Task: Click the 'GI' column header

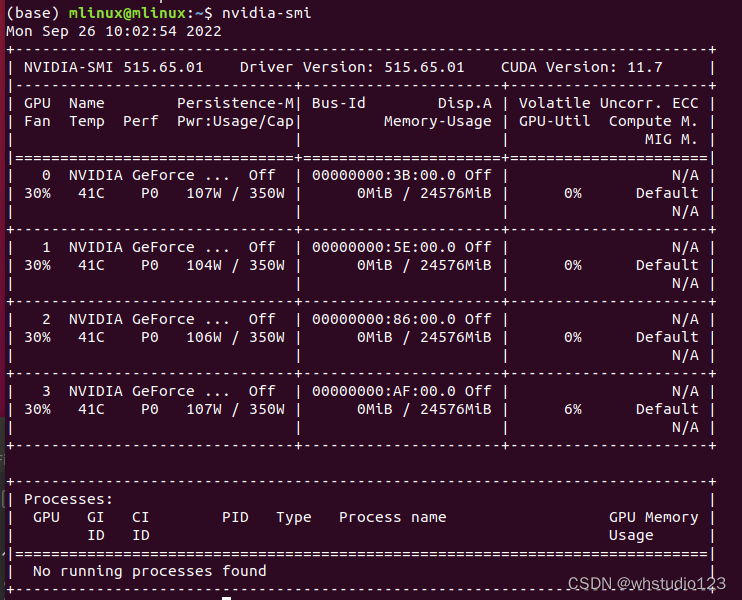Action: click(x=96, y=517)
